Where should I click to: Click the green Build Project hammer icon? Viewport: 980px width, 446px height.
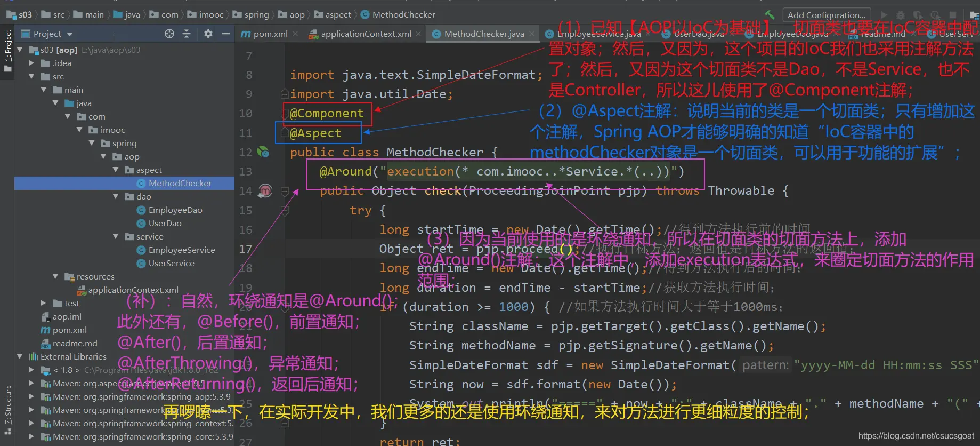(x=770, y=14)
